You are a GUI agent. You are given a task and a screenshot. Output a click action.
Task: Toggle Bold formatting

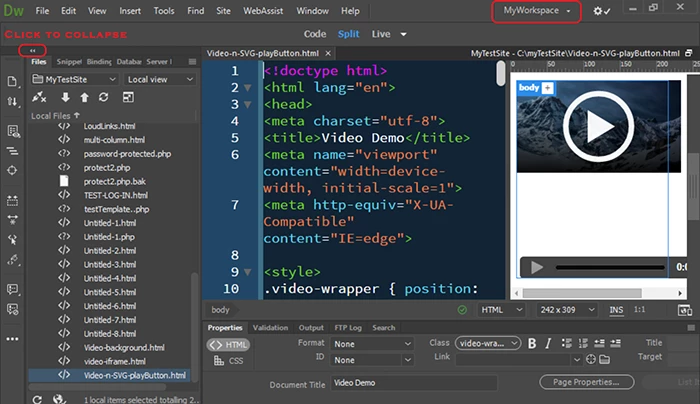(x=532, y=343)
